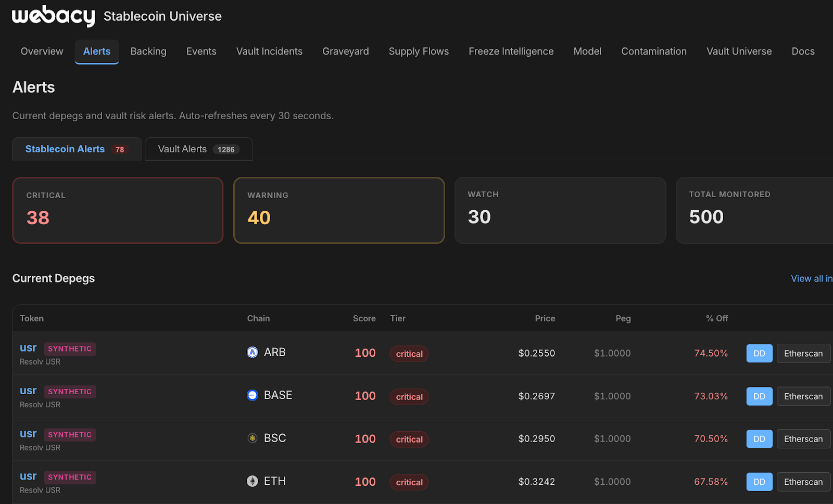Click the critical badge in ARB row
The image size is (833, 504).
[409, 354]
